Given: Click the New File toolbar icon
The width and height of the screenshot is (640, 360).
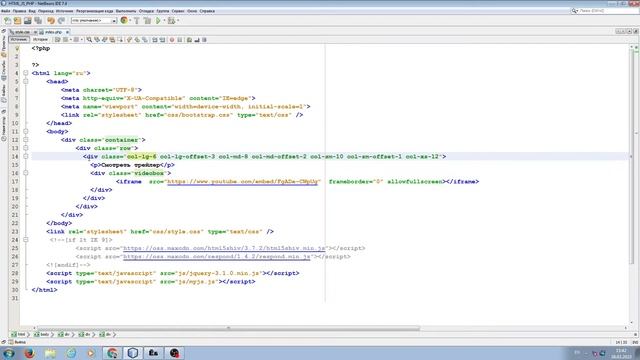Looking at the screenshot, I should coord(8,20).
